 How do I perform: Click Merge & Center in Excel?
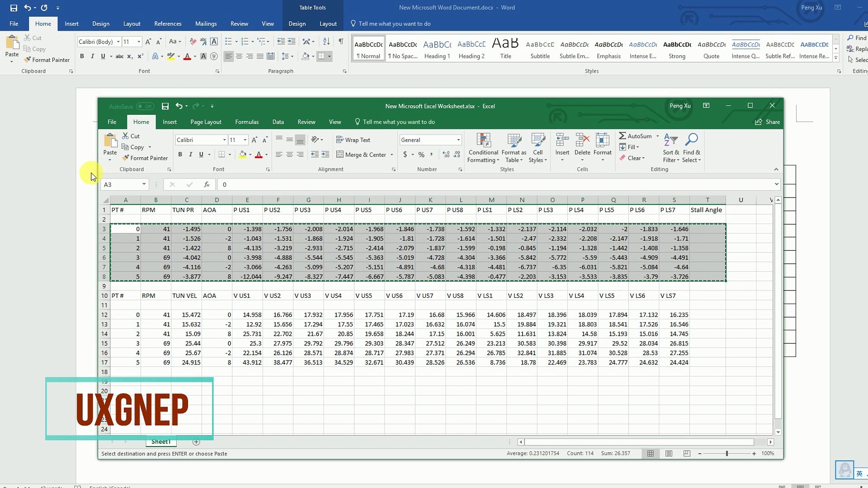[x=361, y=155]
